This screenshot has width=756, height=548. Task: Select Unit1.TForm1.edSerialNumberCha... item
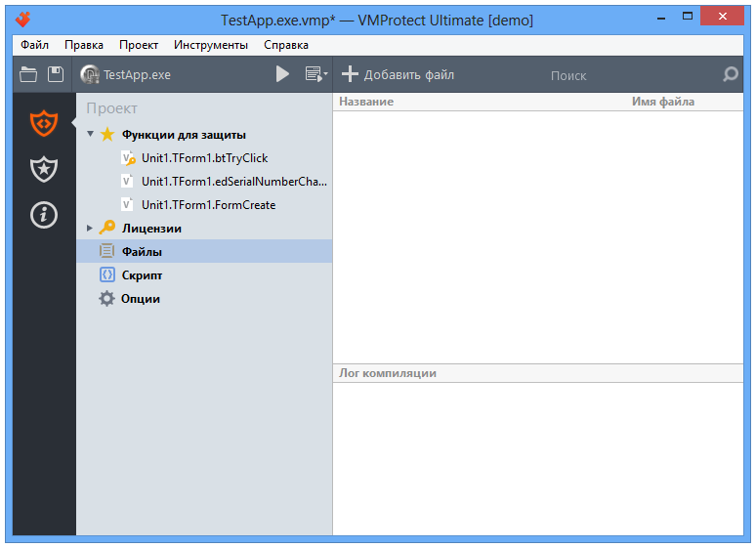point(234,182)
